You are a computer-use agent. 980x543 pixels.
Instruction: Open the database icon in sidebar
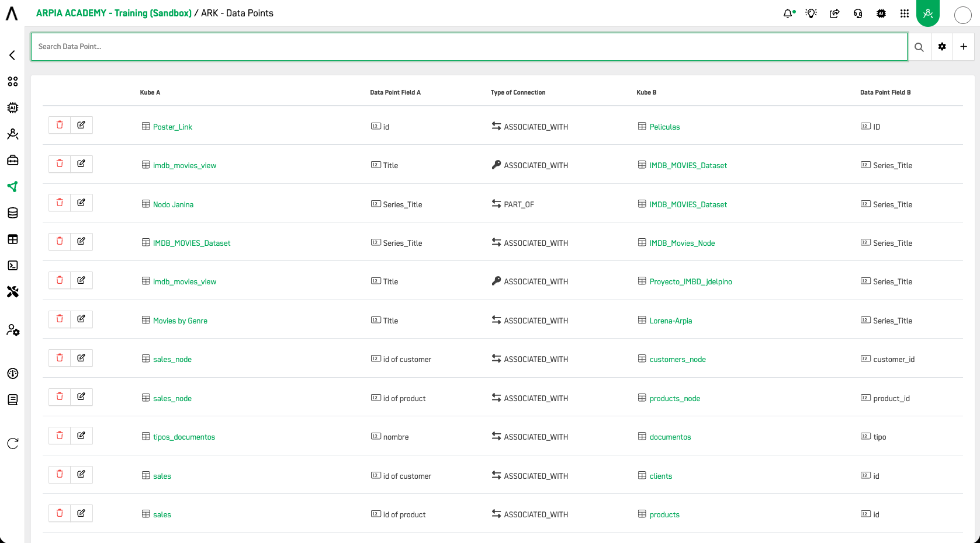coord(13,213)
